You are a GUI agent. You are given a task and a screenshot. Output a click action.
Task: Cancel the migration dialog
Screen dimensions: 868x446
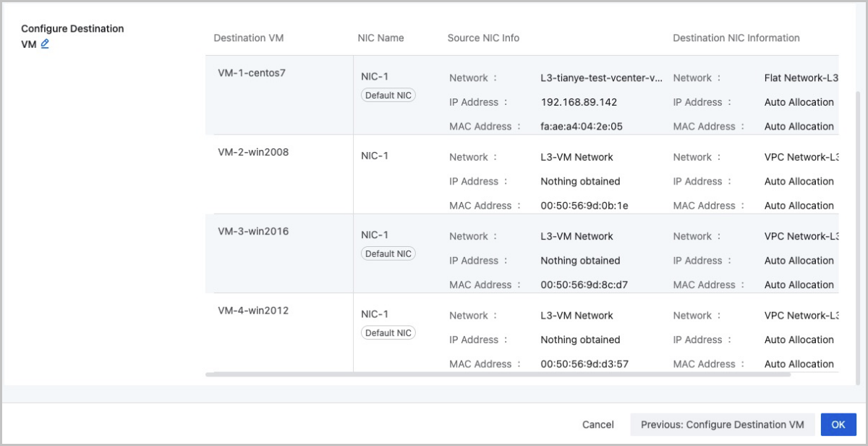(597, 425)
